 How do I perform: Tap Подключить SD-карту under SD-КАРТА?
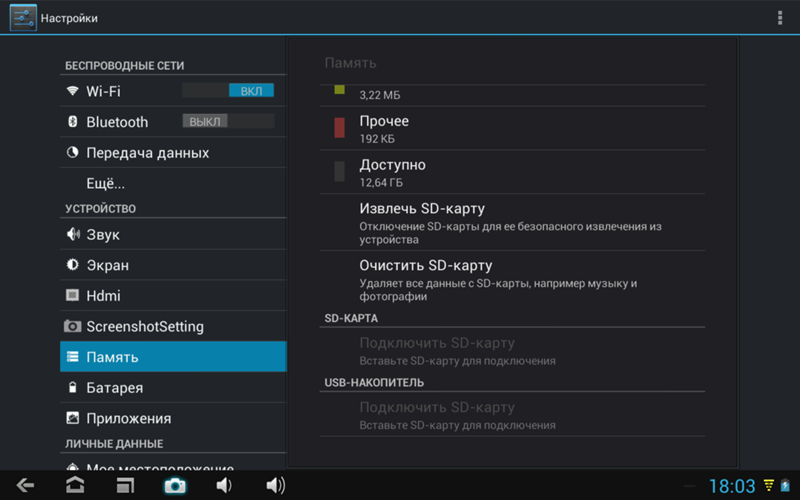[512, 351]
